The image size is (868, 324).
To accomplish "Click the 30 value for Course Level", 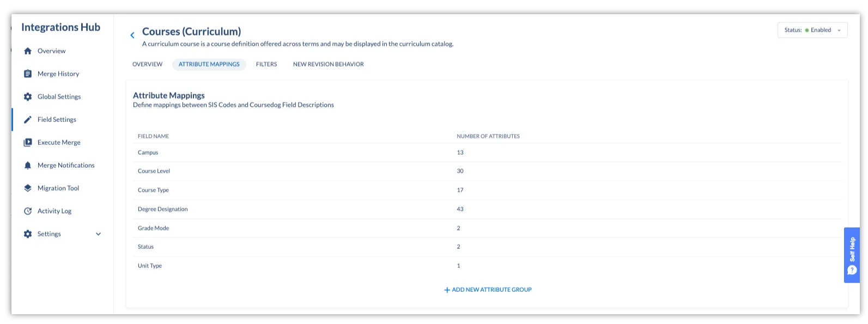I will 460,171.
